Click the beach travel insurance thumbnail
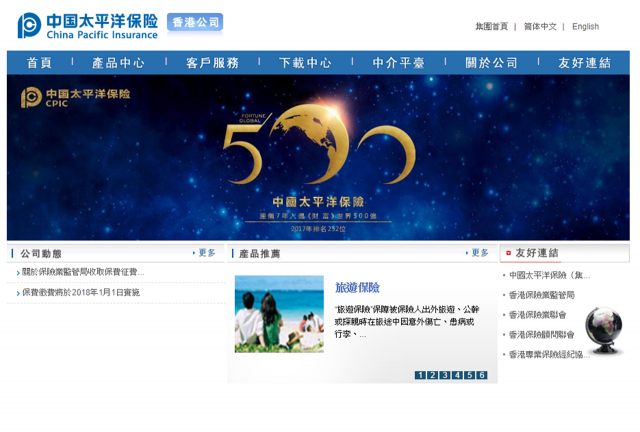Viewport: 640px width, 432px height. coord(279,314)
